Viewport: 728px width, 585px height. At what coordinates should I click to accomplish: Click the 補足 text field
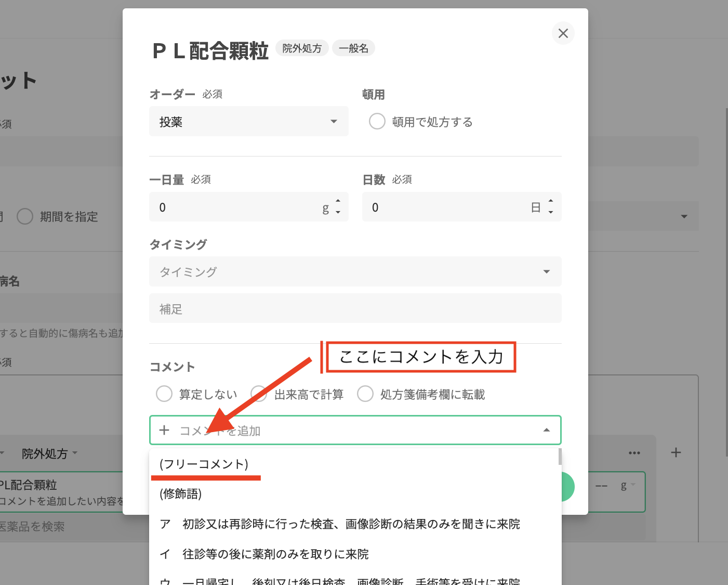pos(355,308)
